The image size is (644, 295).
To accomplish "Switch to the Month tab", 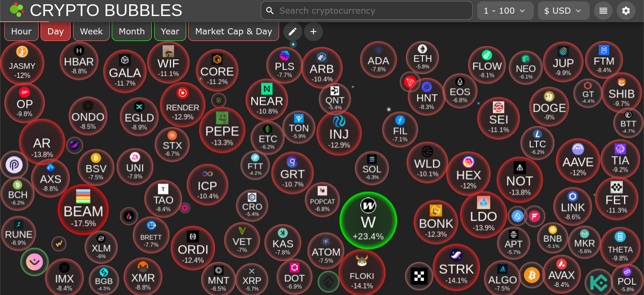I will tap(132, 32).
